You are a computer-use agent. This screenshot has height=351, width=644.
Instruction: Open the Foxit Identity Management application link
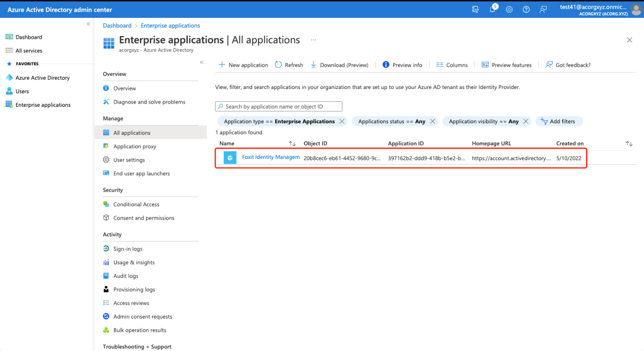point(271,157)
